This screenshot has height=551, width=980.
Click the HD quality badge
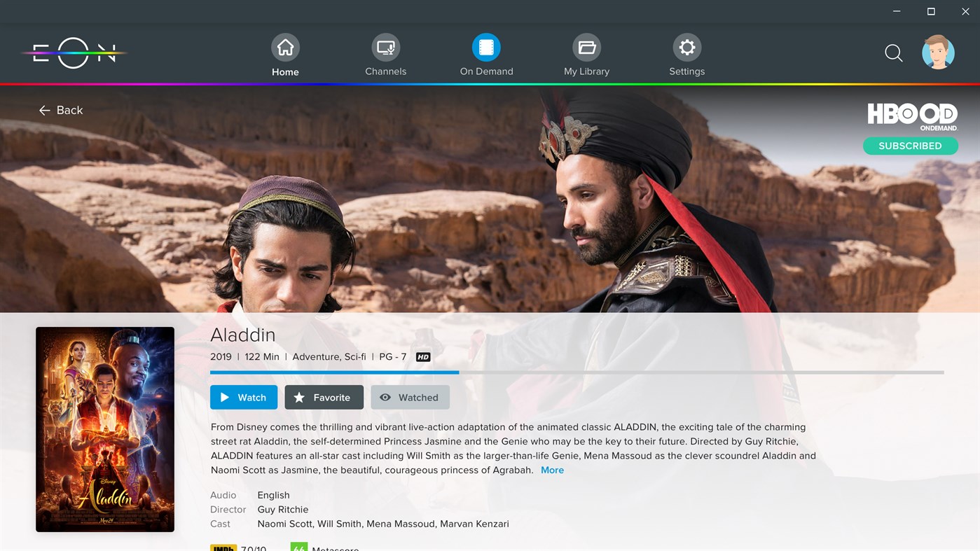(422, 356)
